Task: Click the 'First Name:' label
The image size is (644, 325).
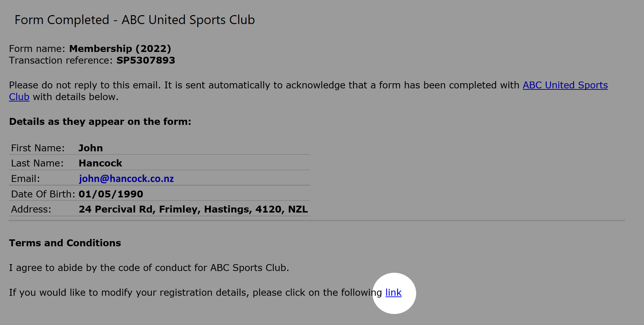Action: (x=38, y=148)
